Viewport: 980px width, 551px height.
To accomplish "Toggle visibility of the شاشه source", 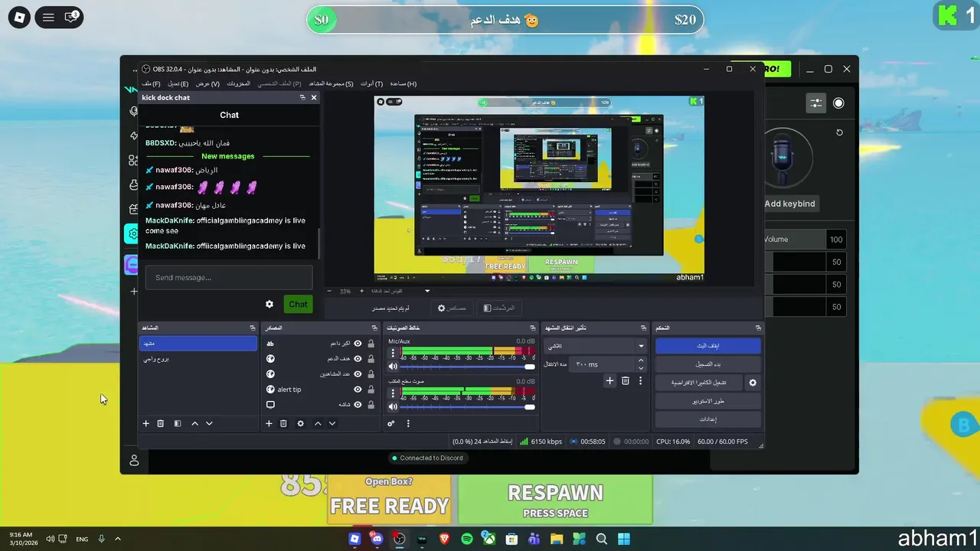I will tap(358, 405).
